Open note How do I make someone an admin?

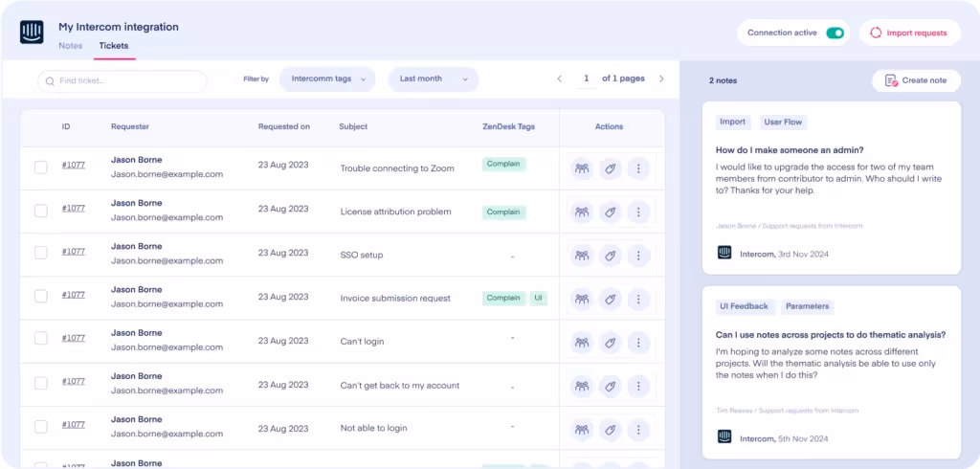click(x=832, y=188)
